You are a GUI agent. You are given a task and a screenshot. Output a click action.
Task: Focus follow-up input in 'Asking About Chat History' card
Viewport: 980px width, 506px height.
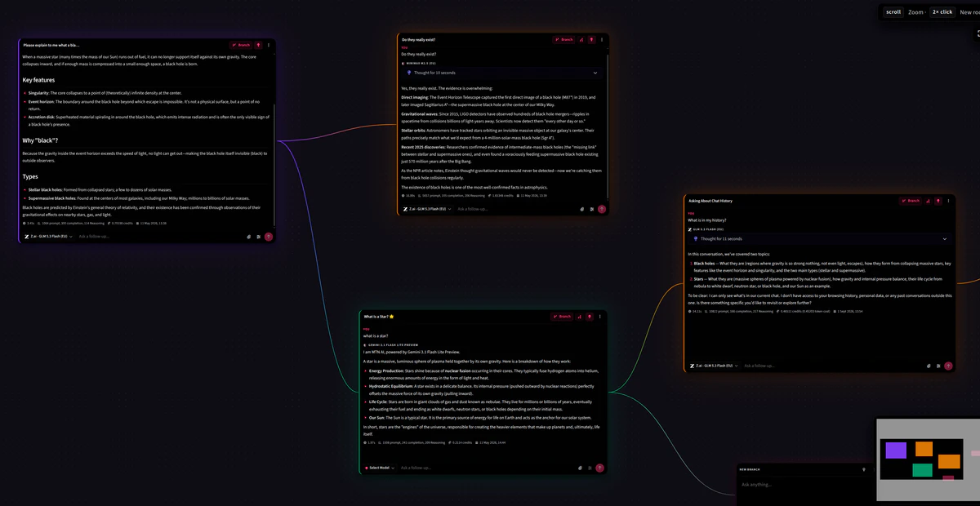(833, 366)
